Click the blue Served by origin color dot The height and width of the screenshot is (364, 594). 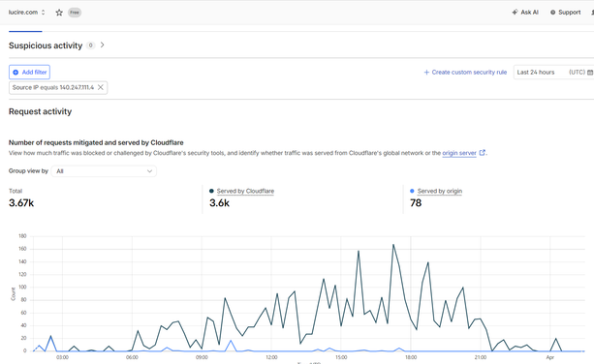tap(412, 191)
